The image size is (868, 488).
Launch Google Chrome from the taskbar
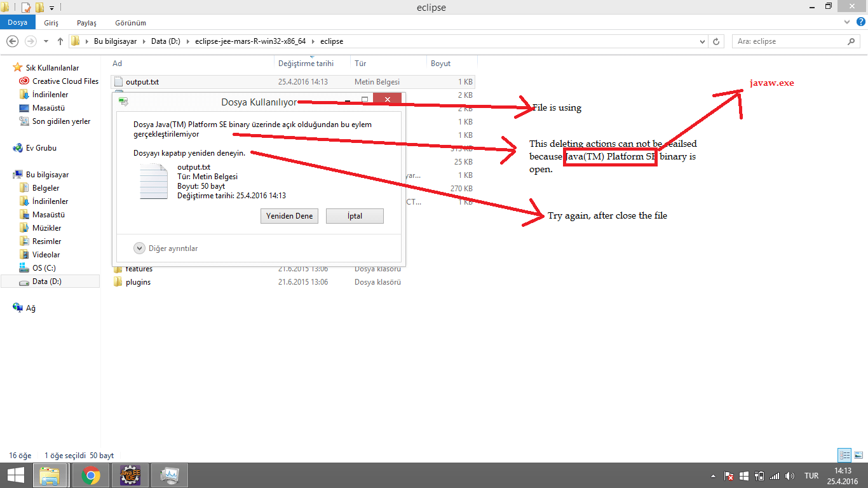coord(91,475)
